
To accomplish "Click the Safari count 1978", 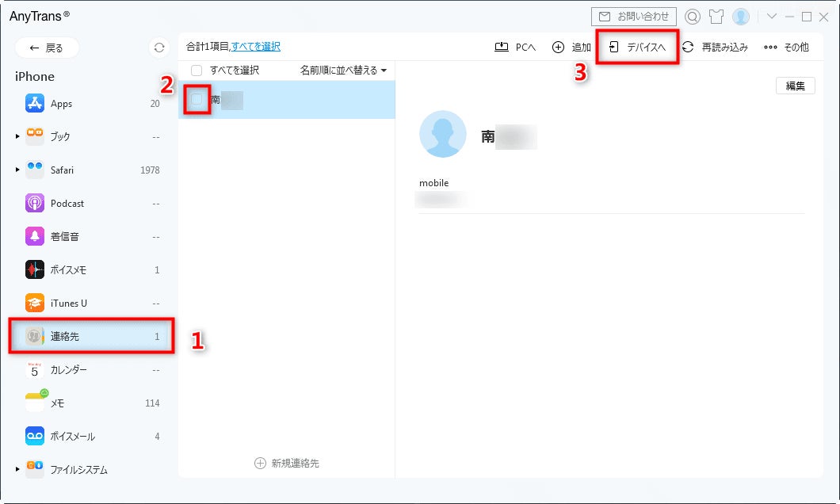I will pyautogui.click(x=150, y=170).
